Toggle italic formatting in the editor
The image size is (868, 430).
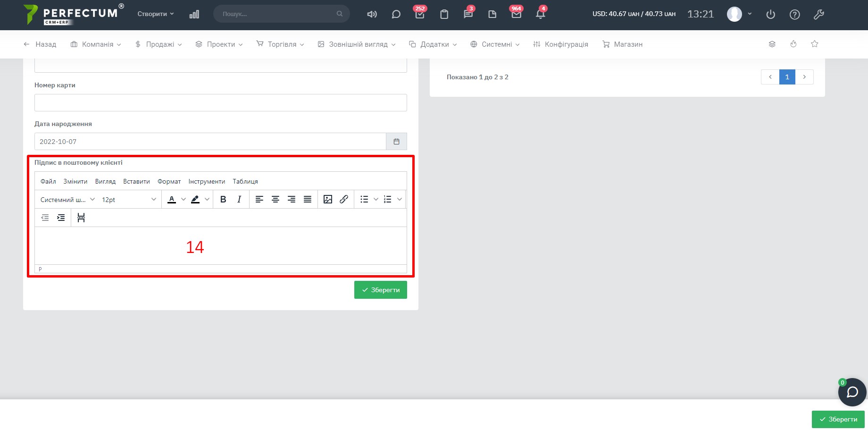click(239, 199)
